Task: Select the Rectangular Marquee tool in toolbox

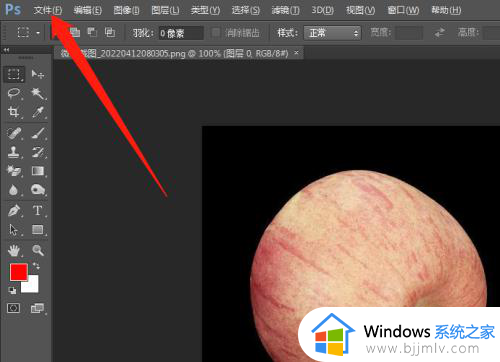Action: pos(14,74)
